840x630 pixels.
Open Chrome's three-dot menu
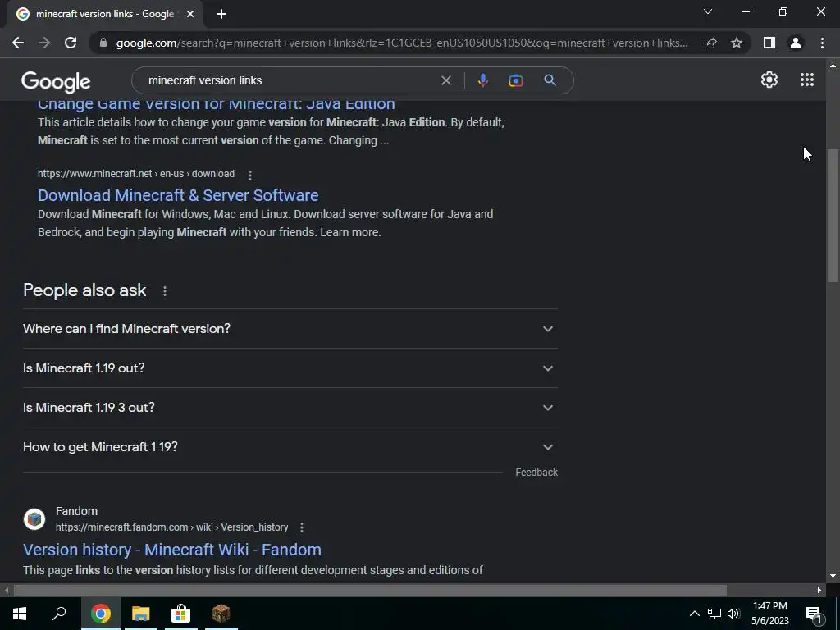[822, 43]
